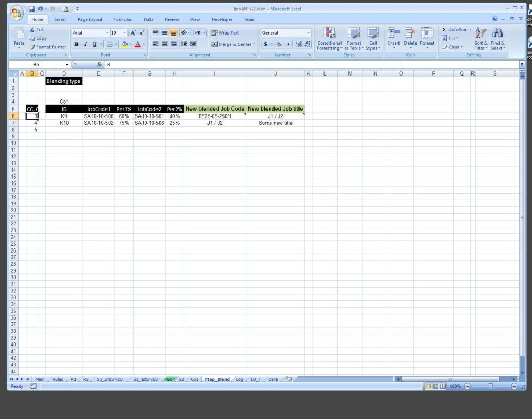Toggle Wrap Text for the cell
Screen dimensions: 532x419
click(225, 33)
